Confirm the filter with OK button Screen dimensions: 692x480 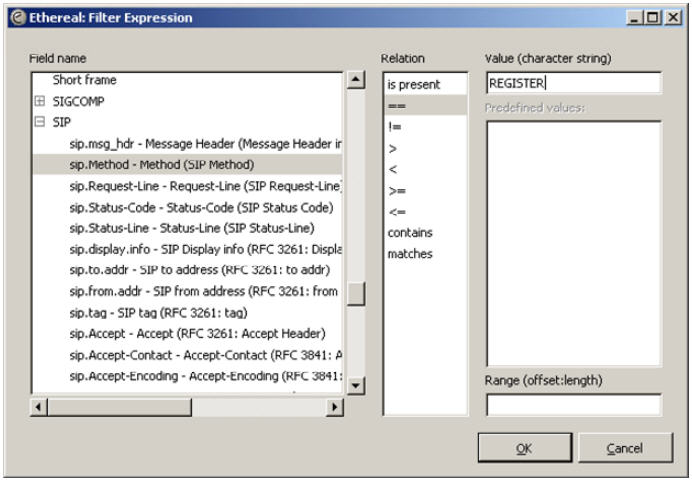tap(525, 448)
